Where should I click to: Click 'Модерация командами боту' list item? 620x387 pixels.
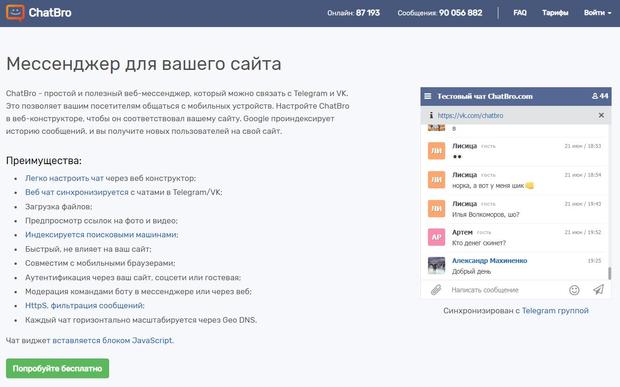click(138, 291)
